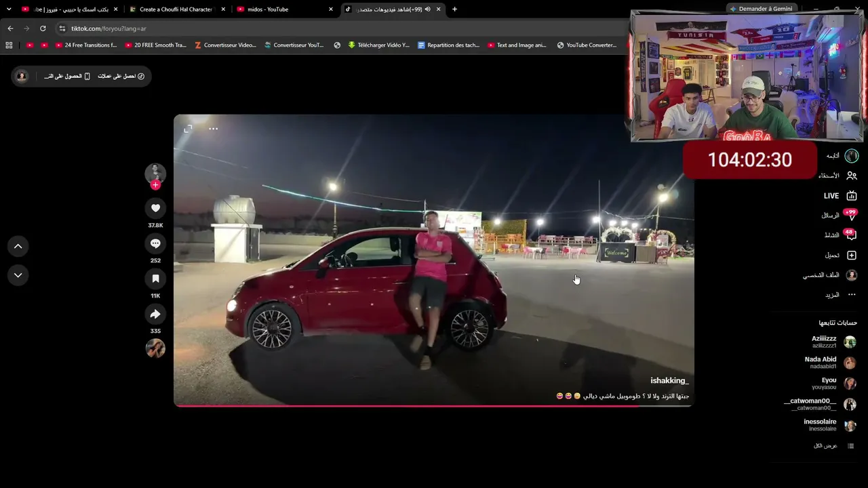Screen dimensions: 868x488
Task: Open a new browser tab
Action: point(454,9)
